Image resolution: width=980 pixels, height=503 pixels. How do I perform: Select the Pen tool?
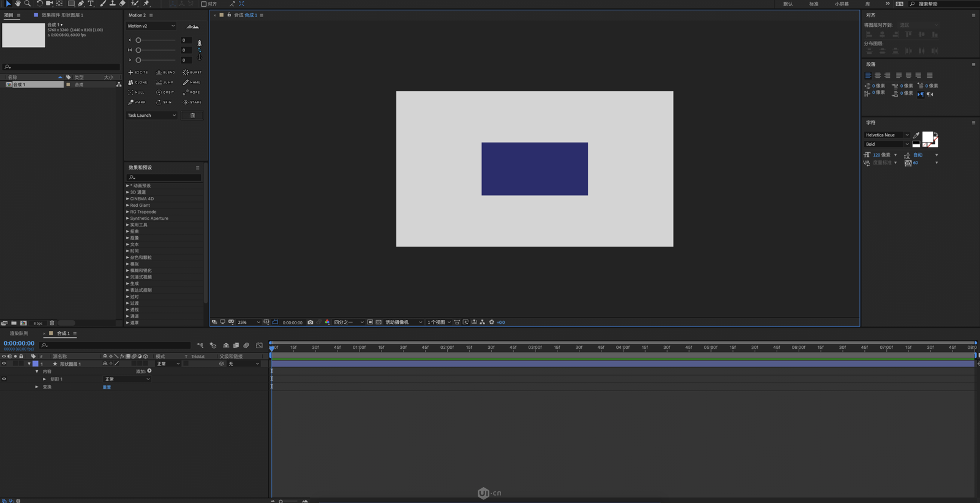click(81, 4)
